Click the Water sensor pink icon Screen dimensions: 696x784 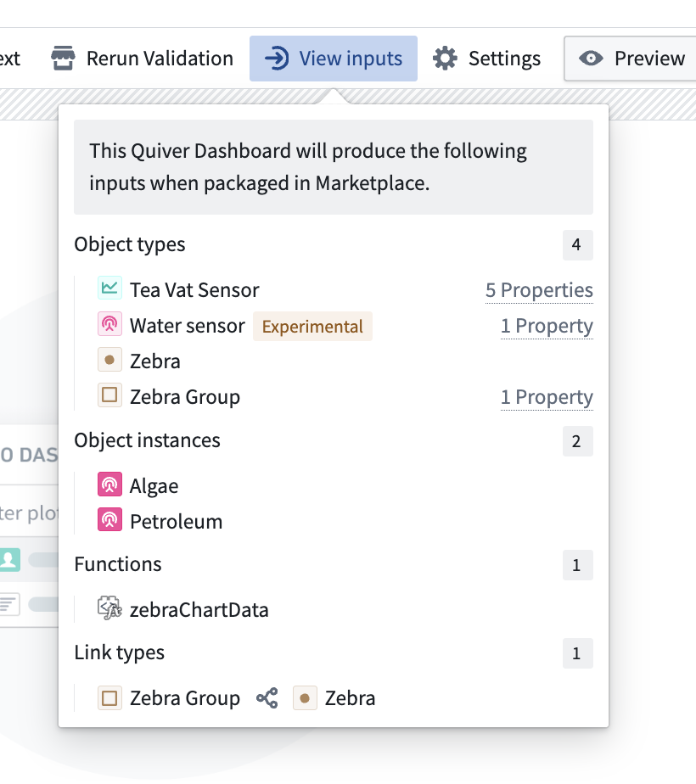[110, 323]
